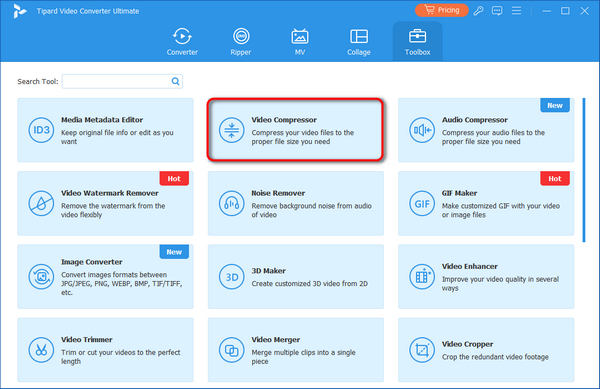
Task: Open the Noise Remover tool title
Action: (278, 193)
